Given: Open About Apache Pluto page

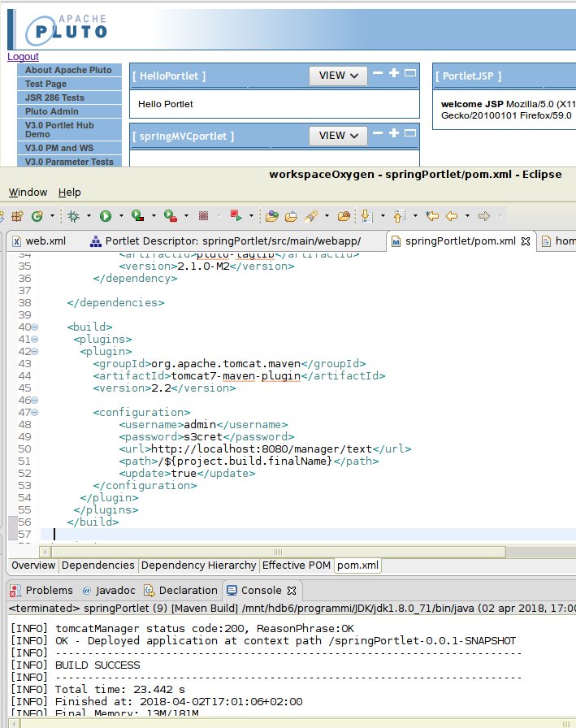Looking at the screenshot, I should click(69, 70).
